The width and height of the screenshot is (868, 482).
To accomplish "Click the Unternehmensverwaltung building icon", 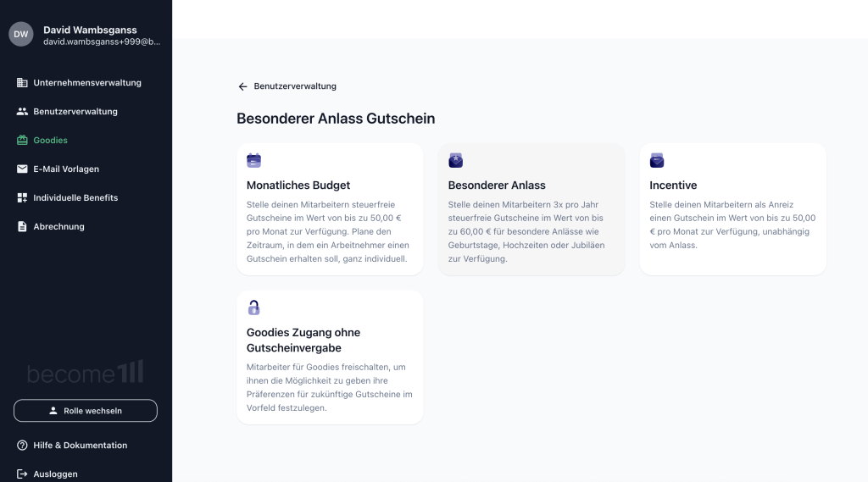I will click(x=22, y=82).
